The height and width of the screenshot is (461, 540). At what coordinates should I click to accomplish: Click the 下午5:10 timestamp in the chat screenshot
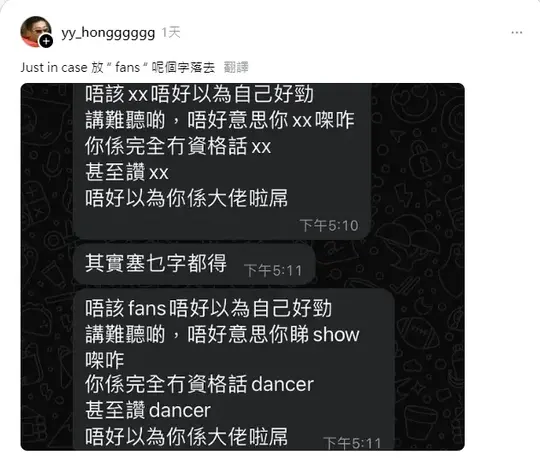tap(329, 226)
